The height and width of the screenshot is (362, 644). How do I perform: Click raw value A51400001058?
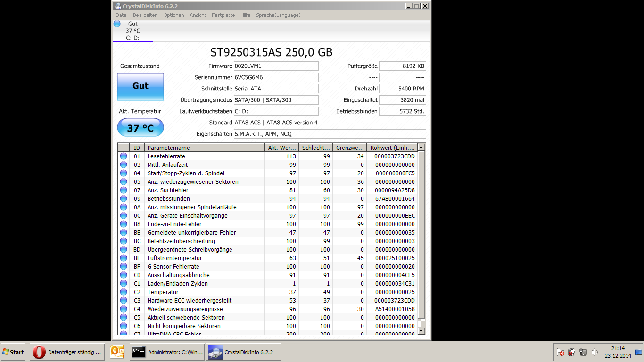pyautogui.click(x=394, y=309)
